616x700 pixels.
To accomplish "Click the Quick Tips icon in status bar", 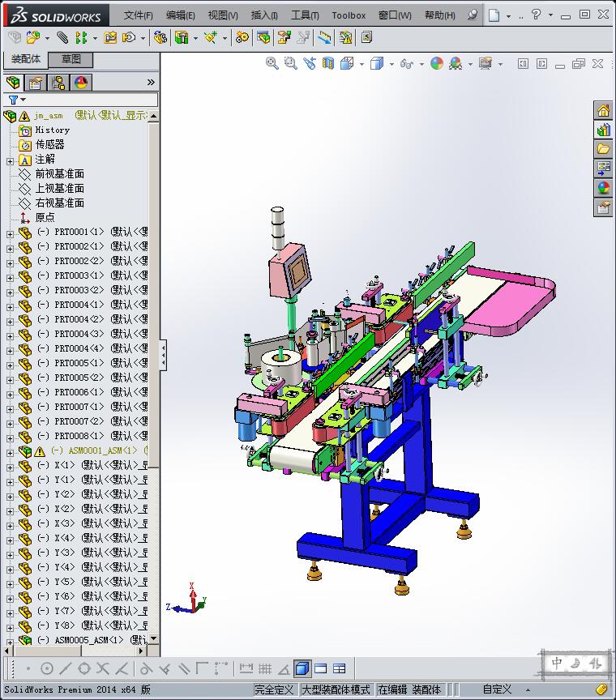I will pos(601,689).
